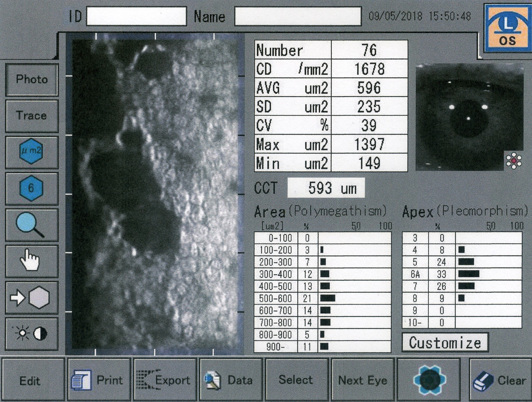Select the hexagon number 6 apex icon
This screenshot has height=402, width=532.
[x=31, y=188]
